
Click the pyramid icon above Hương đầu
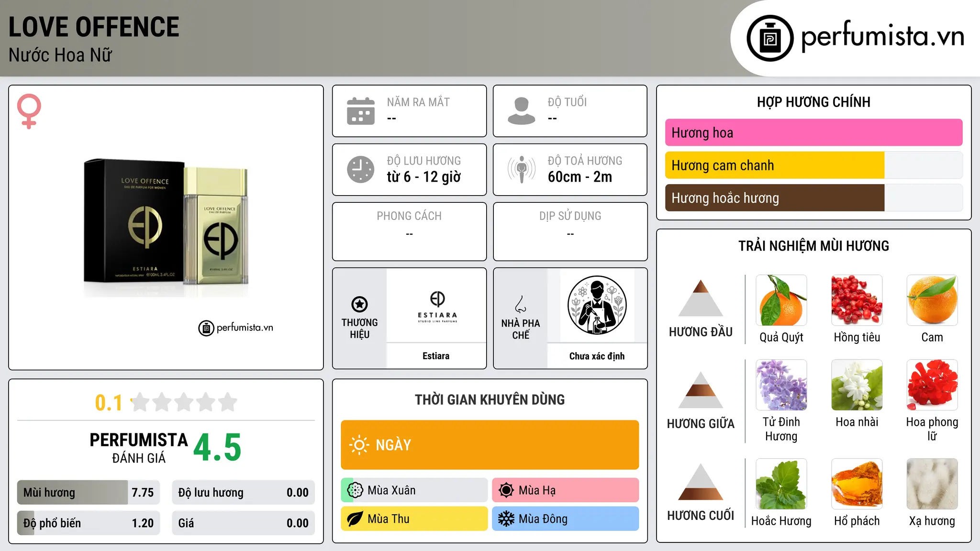[701, 298]
